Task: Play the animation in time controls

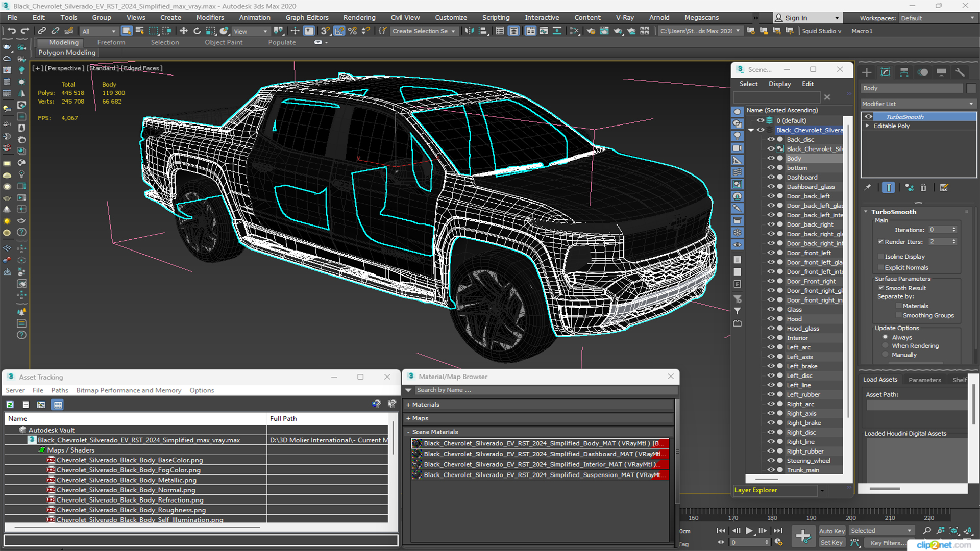Action: point(749,531)
